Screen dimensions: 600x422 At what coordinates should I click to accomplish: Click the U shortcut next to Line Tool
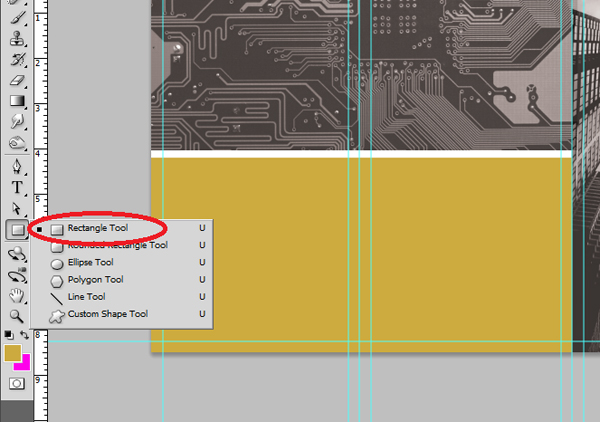coord(202,297)
